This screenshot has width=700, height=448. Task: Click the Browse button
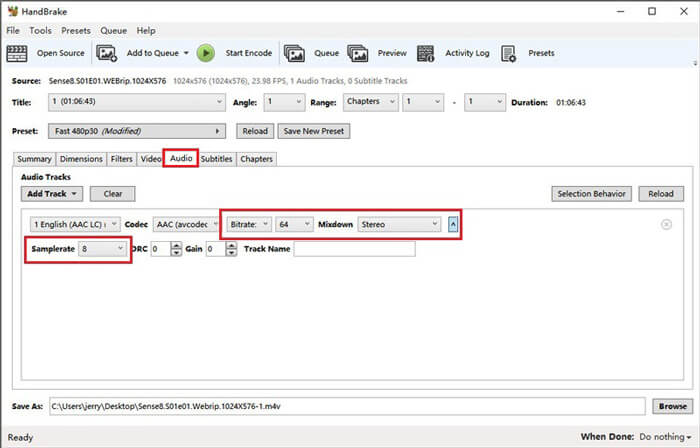point(672,406)
